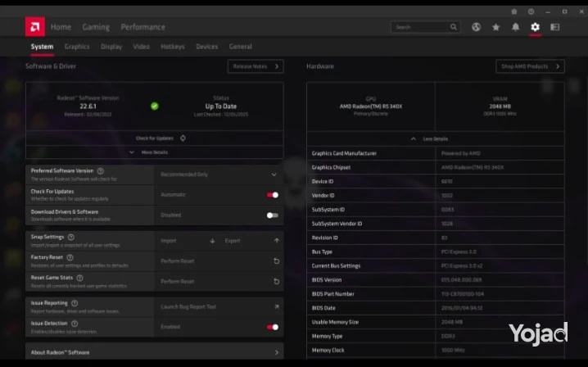The width and height of the screenshot is (588, 367).
Task: Click the Release Notes button
Action: pos(256,66)
